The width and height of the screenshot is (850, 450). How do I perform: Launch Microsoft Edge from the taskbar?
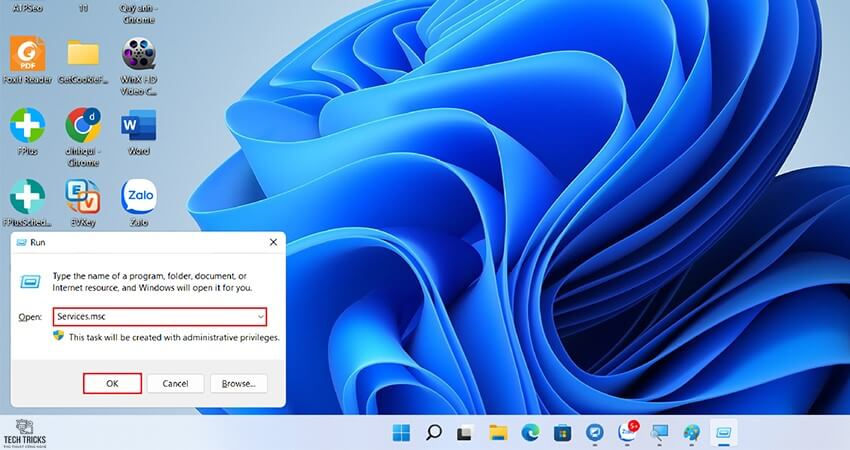pos(530,432)
